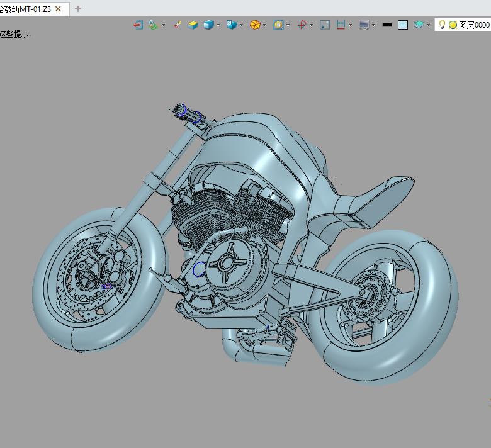Image resolution: width=491 pixels, height=448 pixels.
Task: Click the blue shaded cube display icon
Action: (x=208, y=25)
